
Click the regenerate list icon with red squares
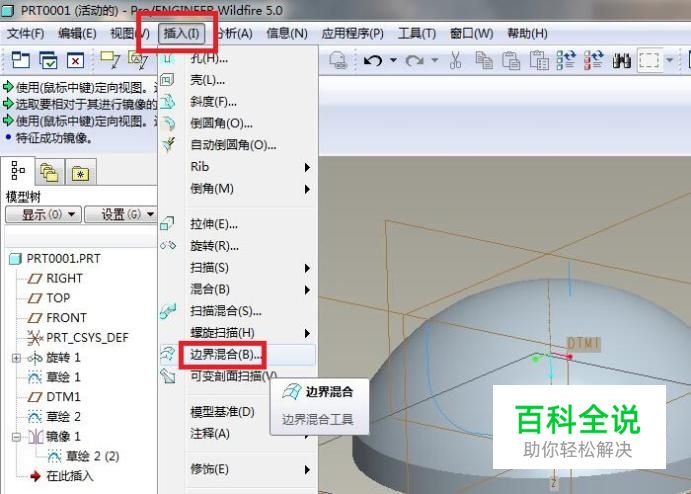coord(594,60)
